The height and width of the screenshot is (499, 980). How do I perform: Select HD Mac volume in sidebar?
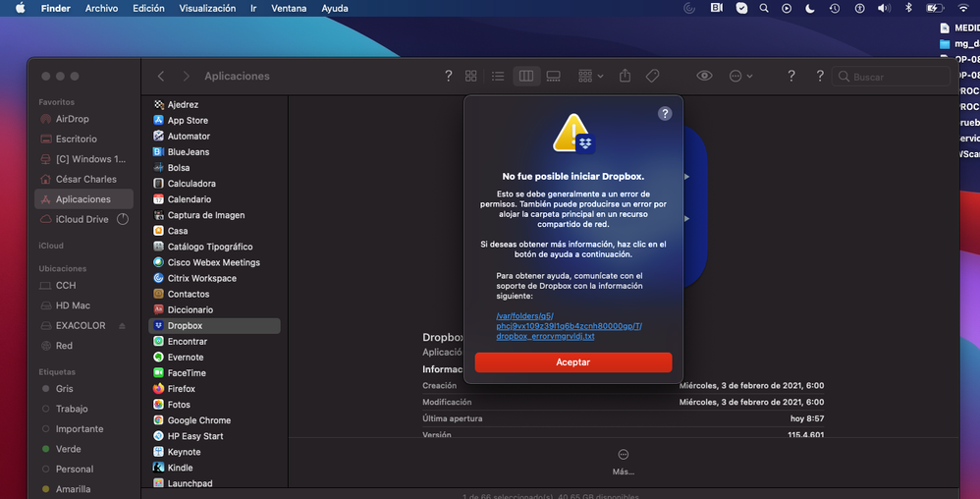point(83,305)
